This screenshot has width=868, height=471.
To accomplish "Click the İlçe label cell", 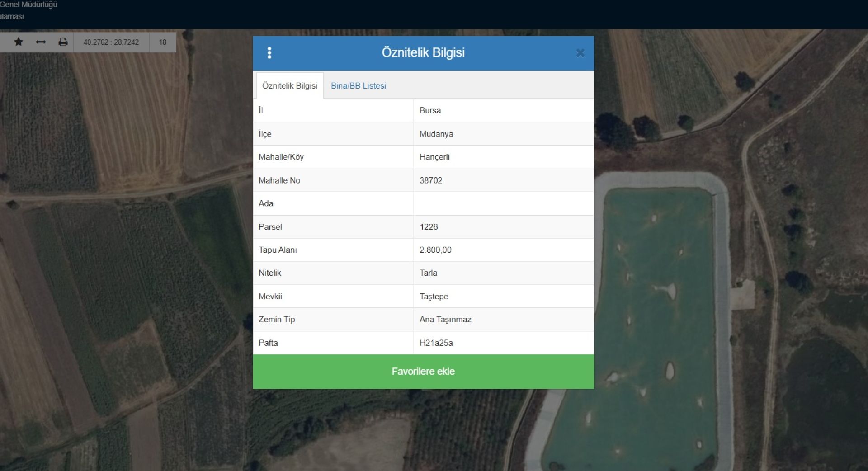I will pos(333,134).
